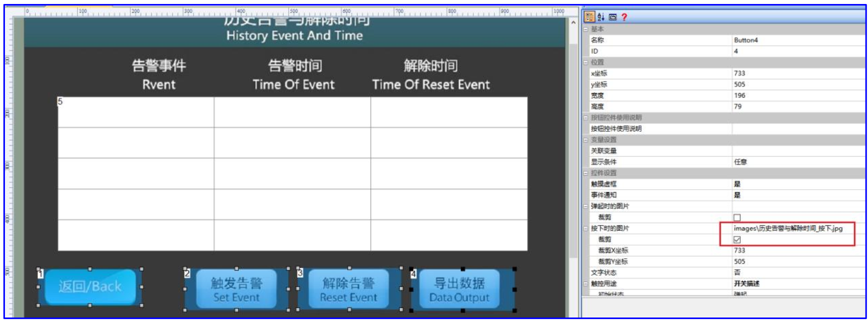Edit the 宽度 value 196
Image resolution: width=868 pixels, height=322 pixels.
click(x=798, y=96)
